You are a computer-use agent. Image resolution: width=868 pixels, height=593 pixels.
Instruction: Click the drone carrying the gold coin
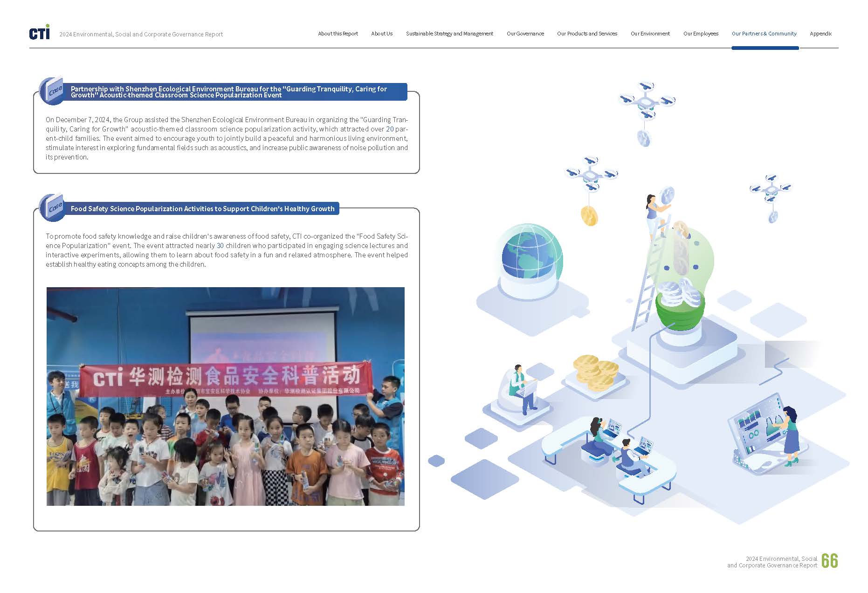[x=591, y=190]
